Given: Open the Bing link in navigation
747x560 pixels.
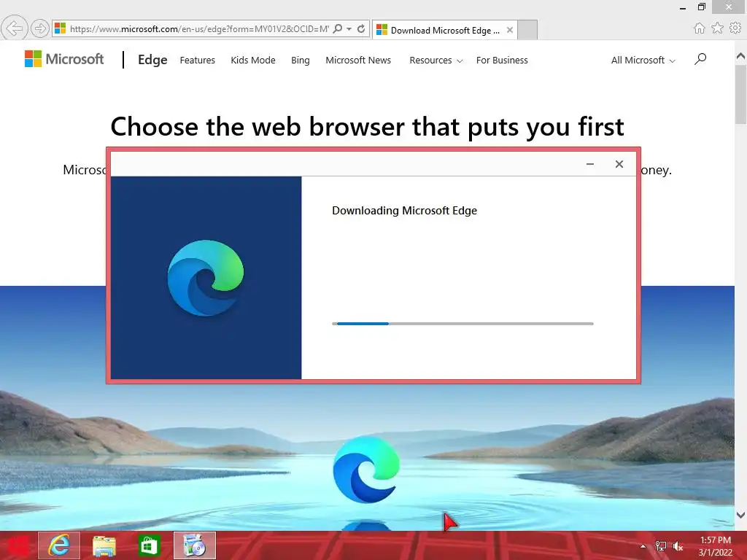Looking at the screenshot, I should pyautogui.click(x=300, y=60).
